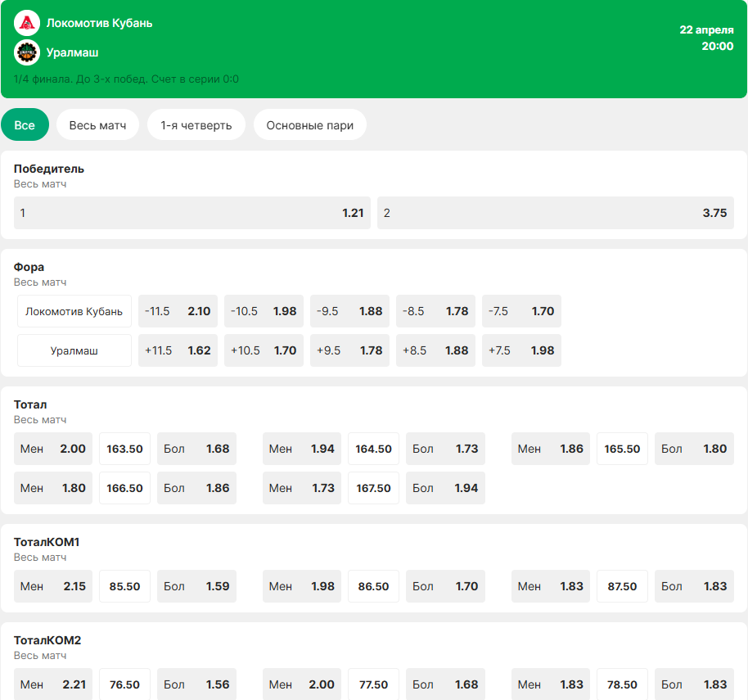Click the 77.50 ТоталКОМ2 value
The width and height of the screenshot is (748, 700).
pos(373,684)
